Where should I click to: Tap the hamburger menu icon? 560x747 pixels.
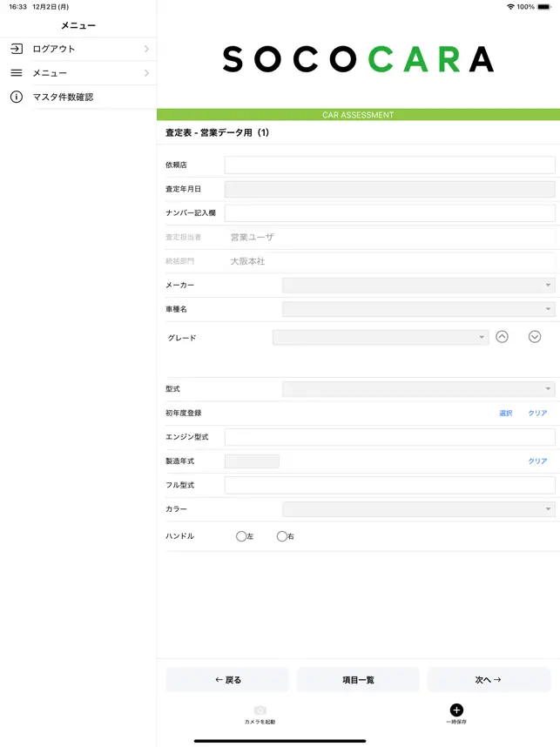[17, 73]
